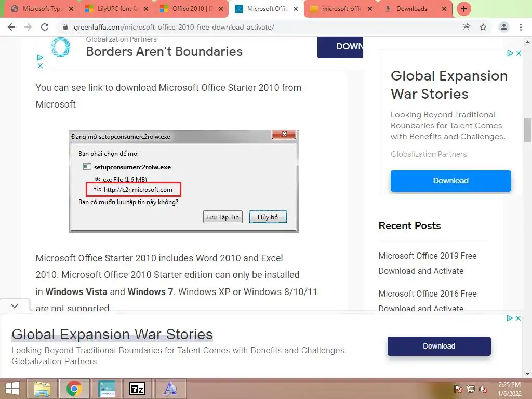Click the site lock icon in address bar
532x399 pixels.
(x=65, y=27)
